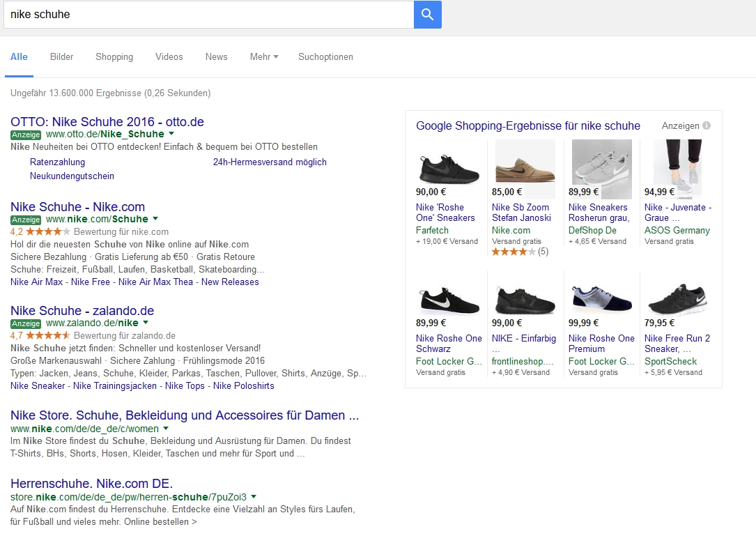756x536 pixels.
Task: Click the Farfetch seller name
Action: click(432, 231)
